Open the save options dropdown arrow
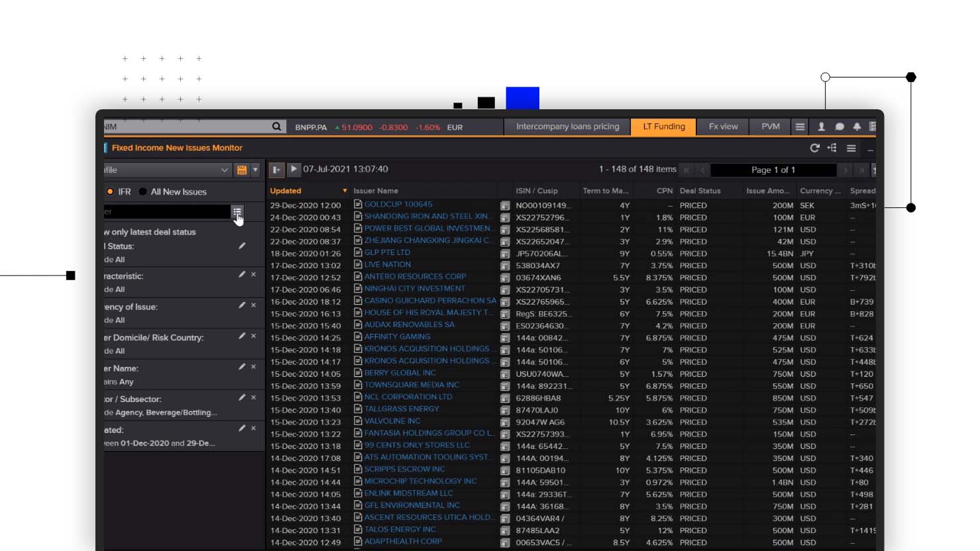Viewport: 980px width, 551px height. click(255, 170)
